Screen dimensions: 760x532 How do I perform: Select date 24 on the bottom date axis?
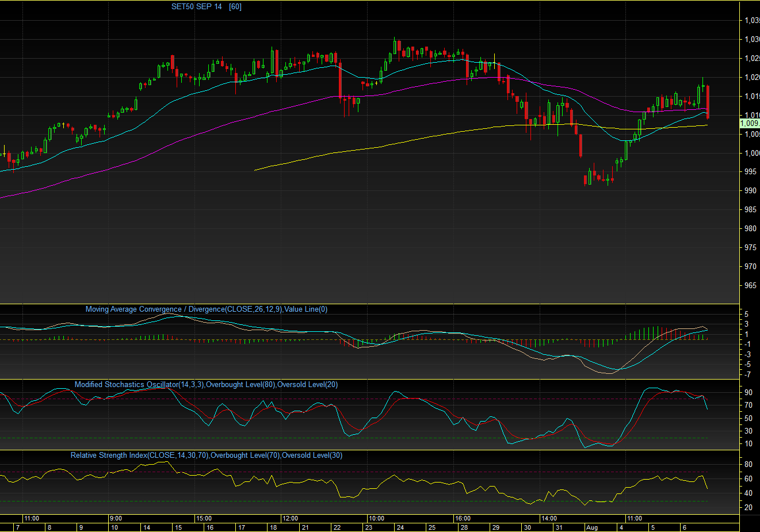(400, 527)
